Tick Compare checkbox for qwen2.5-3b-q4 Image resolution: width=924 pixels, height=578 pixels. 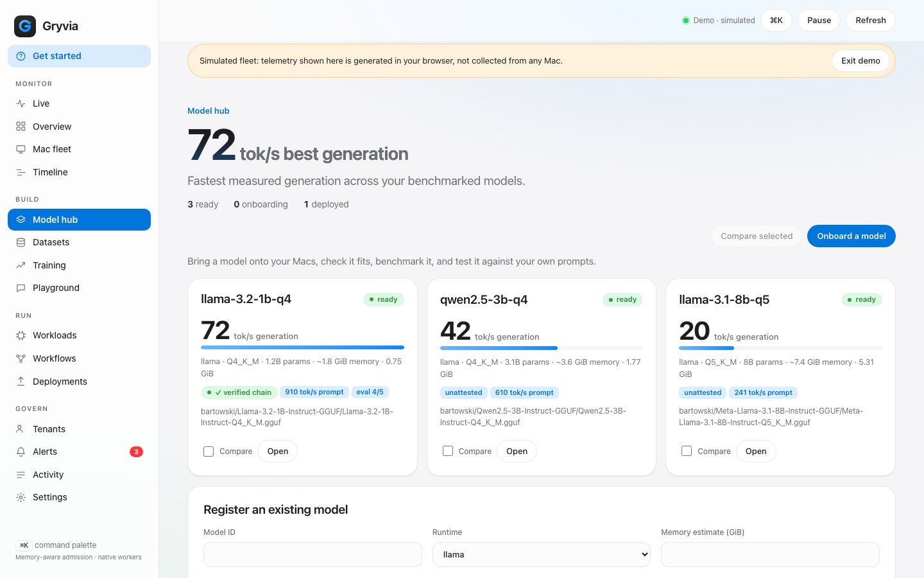point(448,451)
